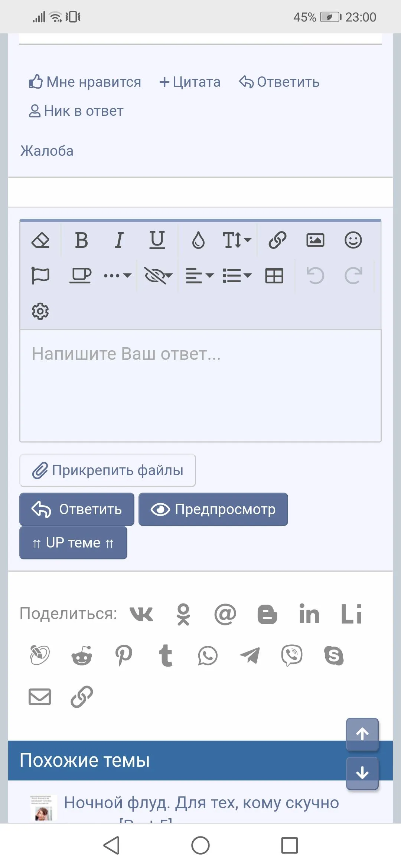
Task: Expand the font size dropdown
Action: pyautogui.click(x=237, y=240)
